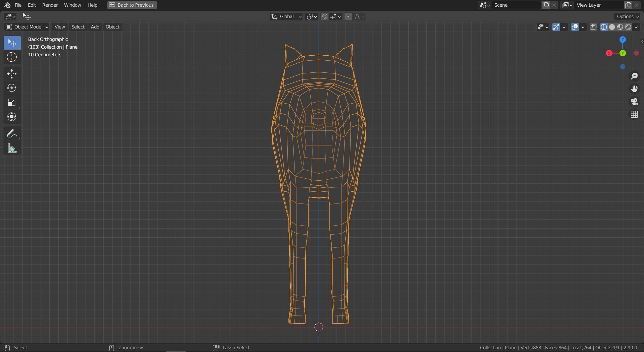Open the Window menu
The height and width of the screenshot is (352, 644).
[x=72, y=5]
